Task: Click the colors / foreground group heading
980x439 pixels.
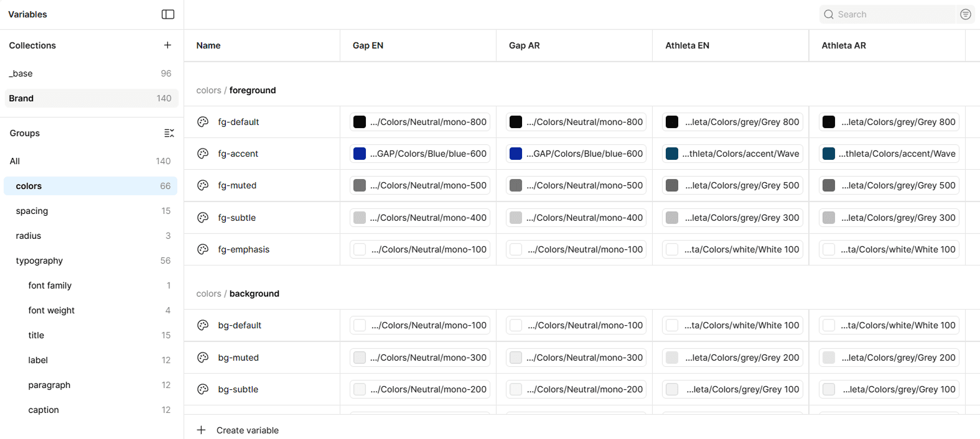Action: (236, 90)
